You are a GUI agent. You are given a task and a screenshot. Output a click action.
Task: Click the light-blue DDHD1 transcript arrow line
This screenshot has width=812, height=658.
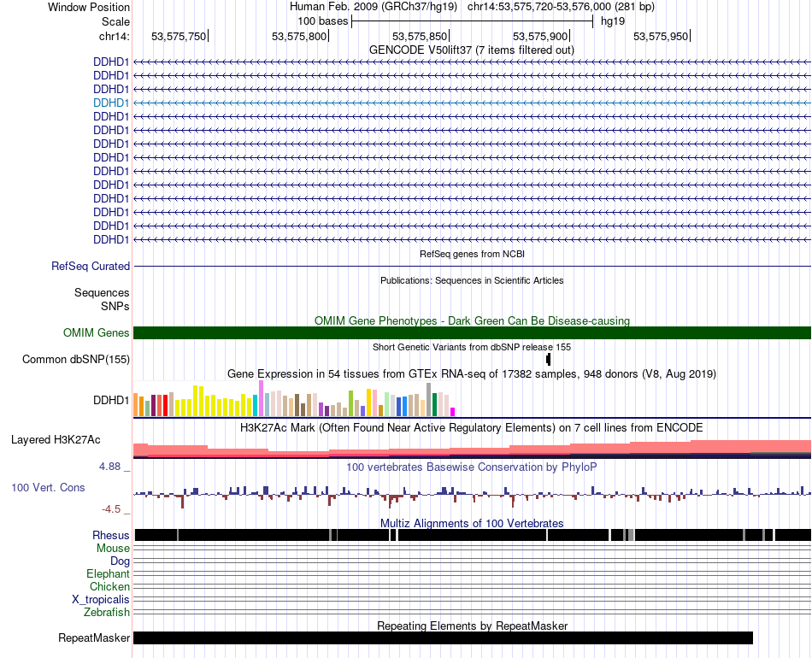tap(473, 103)
